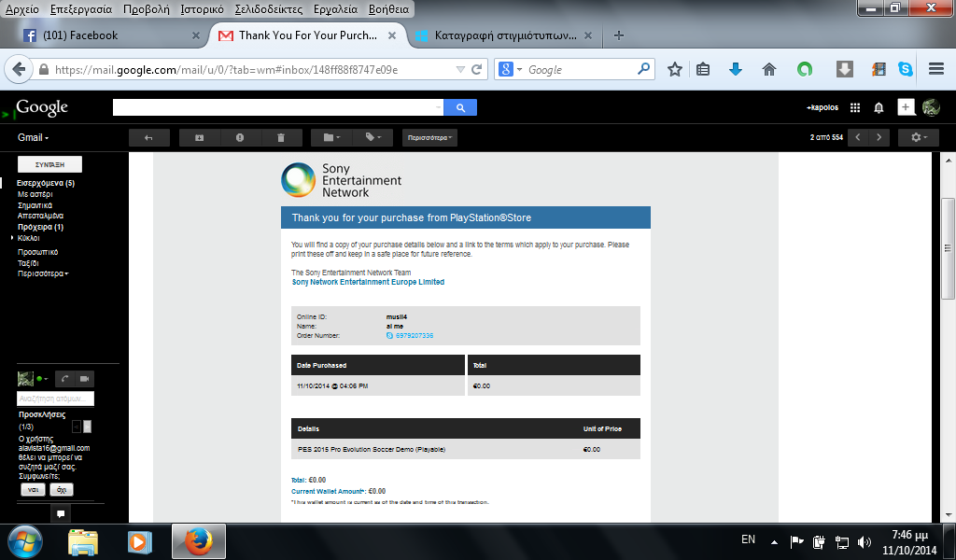Open the Επεξεργασία menu

coord(81,9)
